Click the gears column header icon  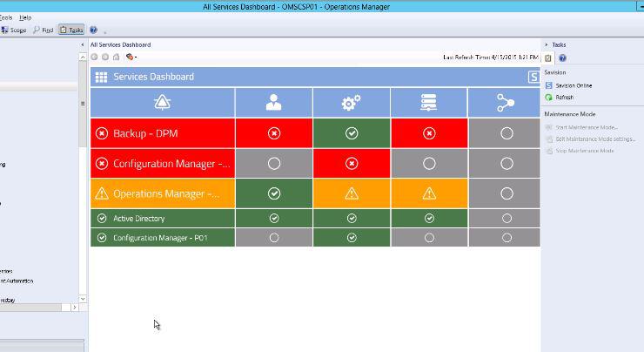click(352, 103)
